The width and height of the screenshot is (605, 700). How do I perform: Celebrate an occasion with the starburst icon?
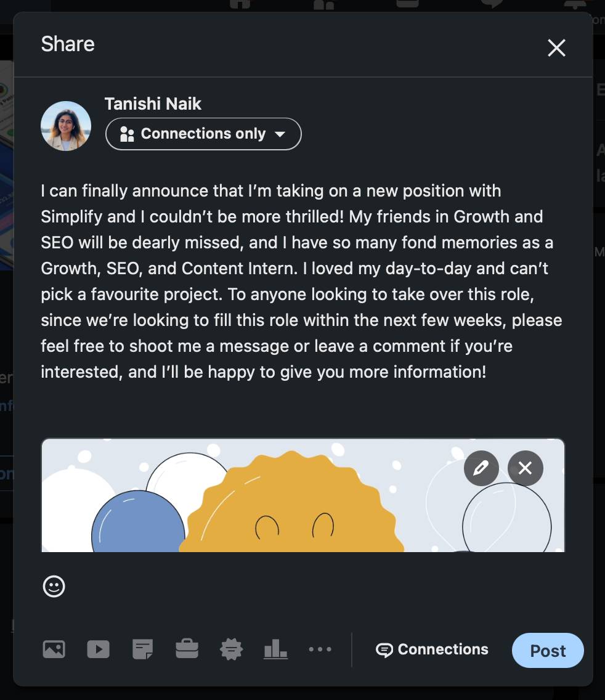[231, 649]
